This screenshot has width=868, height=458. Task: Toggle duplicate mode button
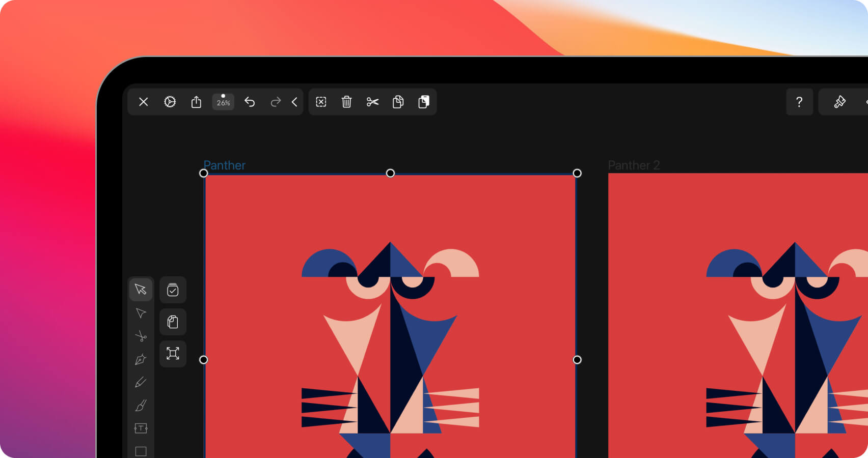tap(173, 322)
